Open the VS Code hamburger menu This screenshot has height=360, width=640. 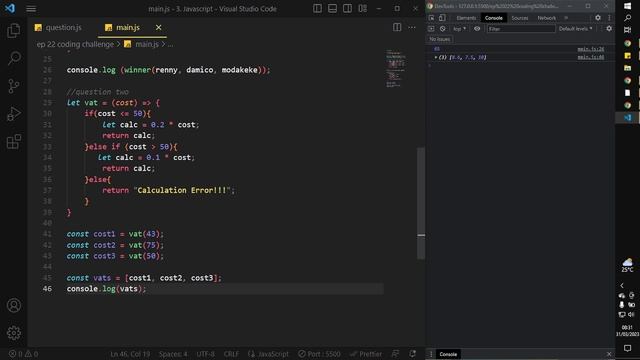point(31,9)
